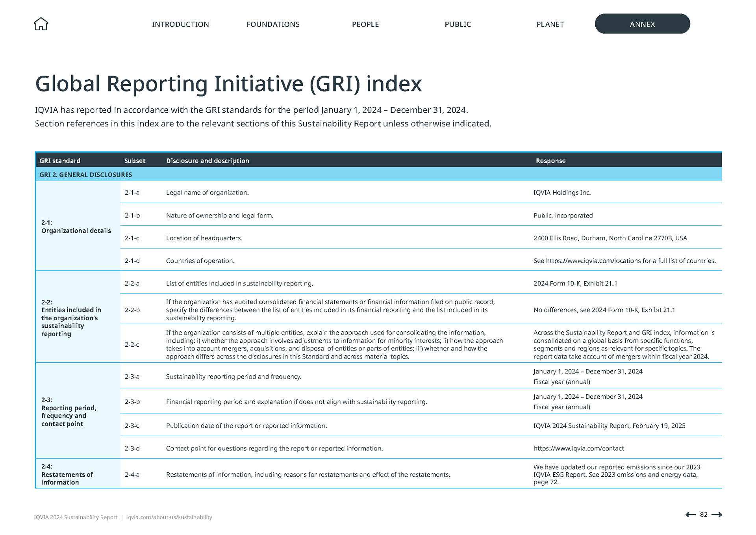Click 'Sustainability reporting period and frequency.'
Viewport: 756px width, 535px height.
click(233, 377)
